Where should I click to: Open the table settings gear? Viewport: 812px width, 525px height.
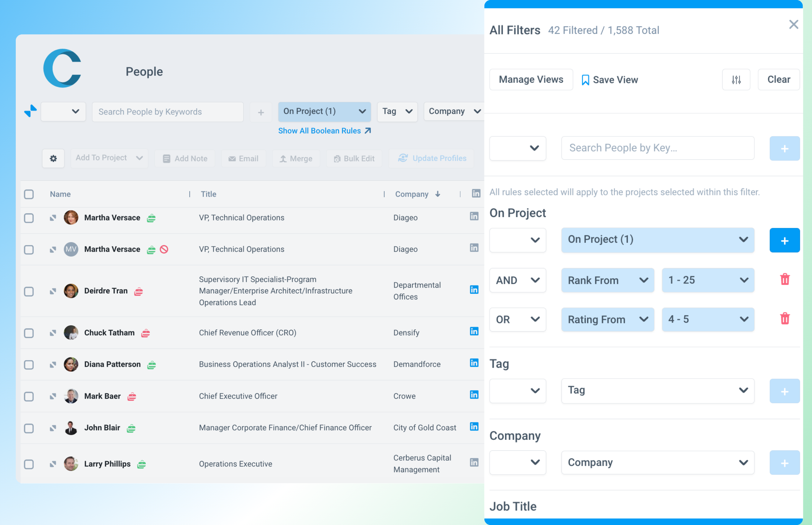53,158
